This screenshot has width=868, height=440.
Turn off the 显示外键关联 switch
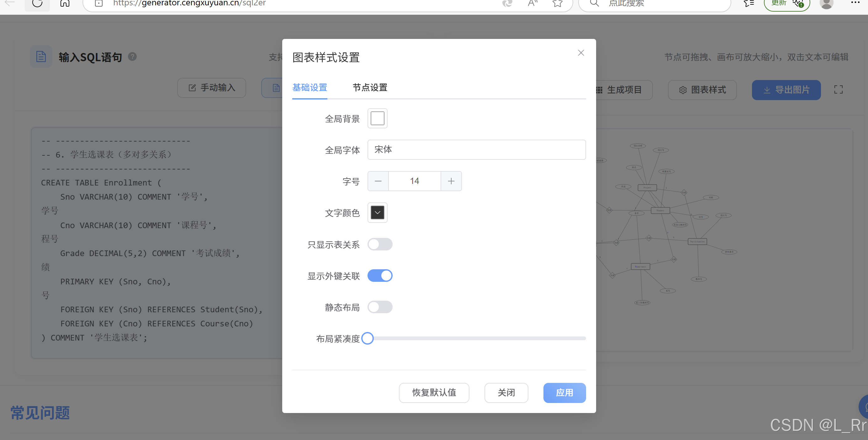pyautogui.click(x=380, y=276)
